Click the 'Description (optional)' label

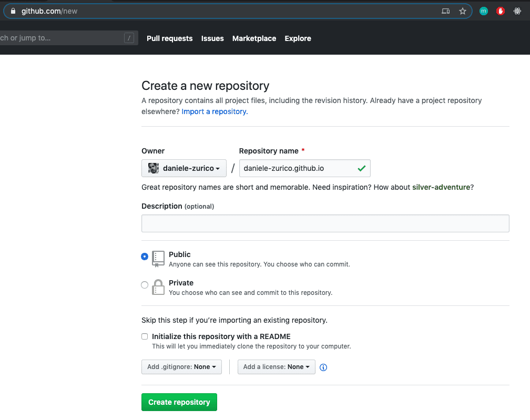point(178,206)
